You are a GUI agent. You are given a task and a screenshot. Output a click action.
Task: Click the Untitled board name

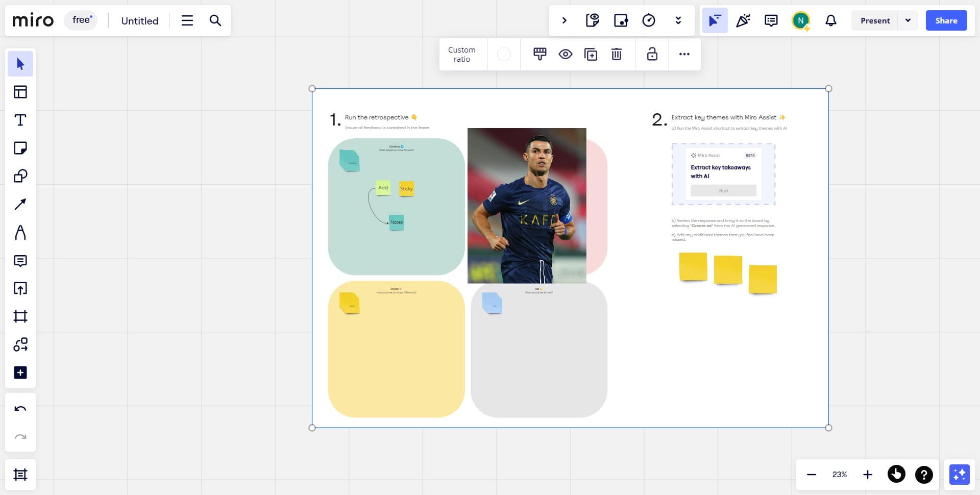[x=139, y=21]
